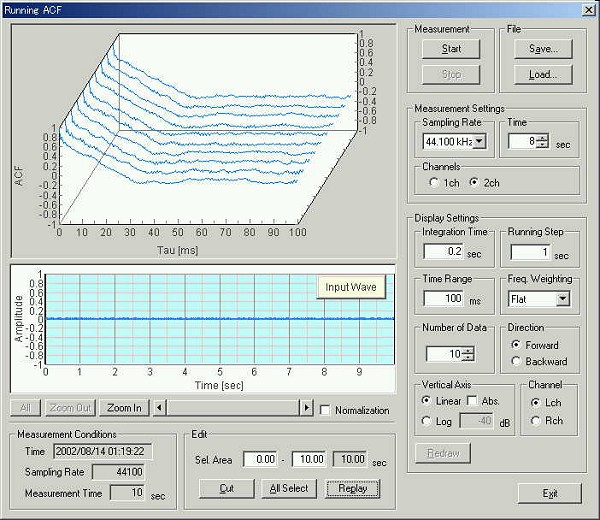
Task: Click the Cut edit button
Action: pos(228,488)
